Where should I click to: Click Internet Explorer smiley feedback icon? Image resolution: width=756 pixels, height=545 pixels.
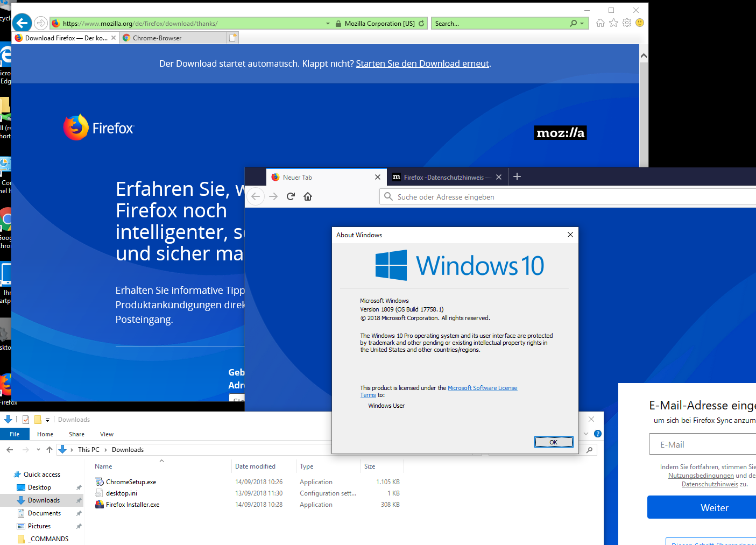[x=640, y=23]
